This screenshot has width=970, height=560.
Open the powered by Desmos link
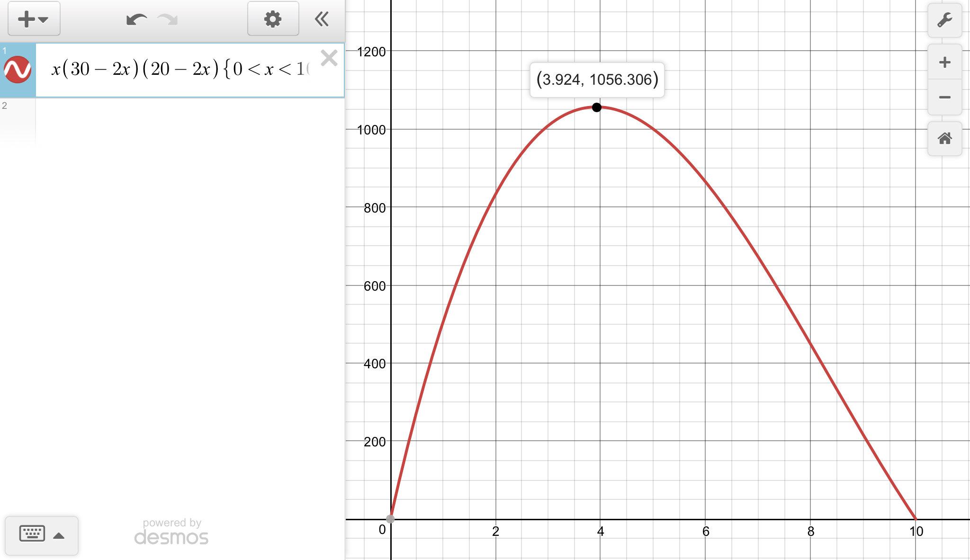pyautogui.click(x=171, y=532)
